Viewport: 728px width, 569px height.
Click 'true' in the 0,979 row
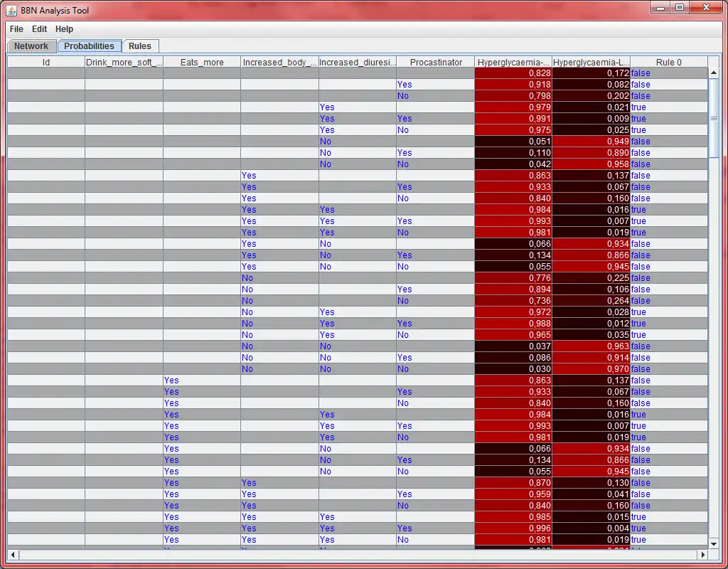pyautogui.click(x=638, y=107)
